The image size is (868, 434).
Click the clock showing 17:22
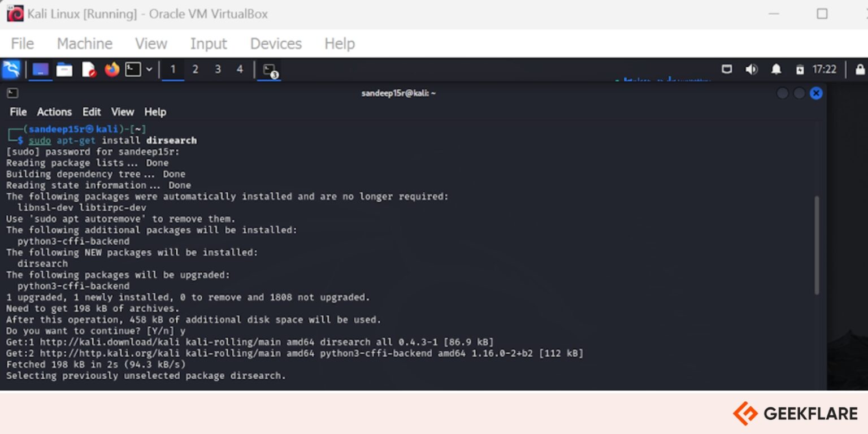click(824, 69)
